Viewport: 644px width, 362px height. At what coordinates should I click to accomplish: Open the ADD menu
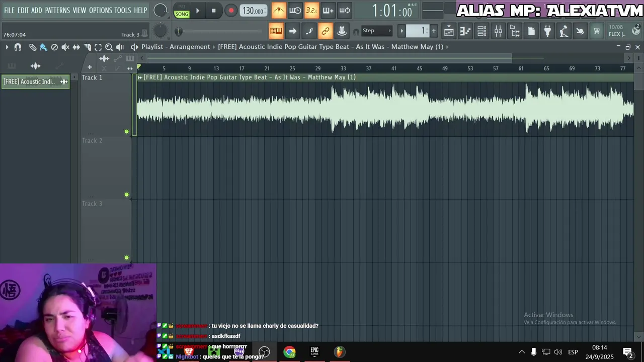37,10
